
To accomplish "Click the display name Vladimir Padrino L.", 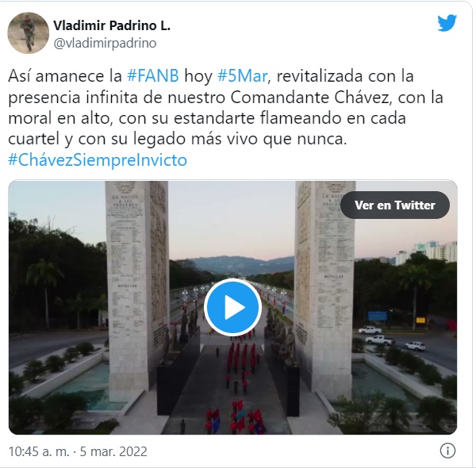I will point(112,25).
